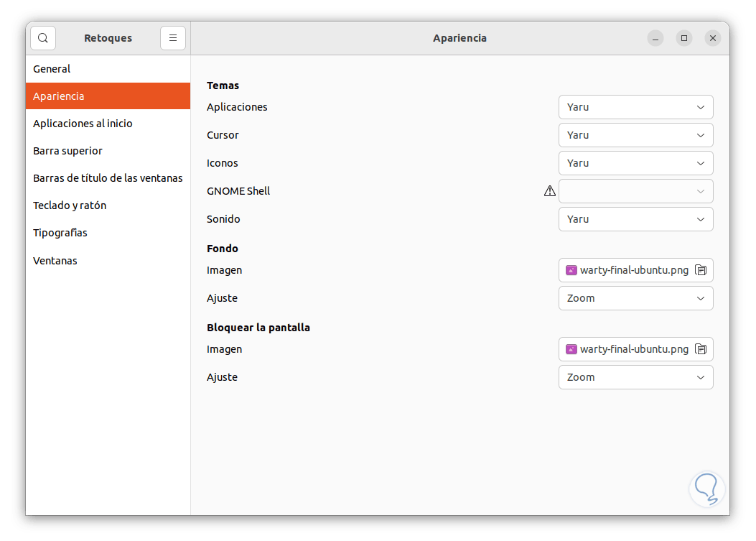
Task: Open the Iconos theme dropdown
Action: (635, 163)
